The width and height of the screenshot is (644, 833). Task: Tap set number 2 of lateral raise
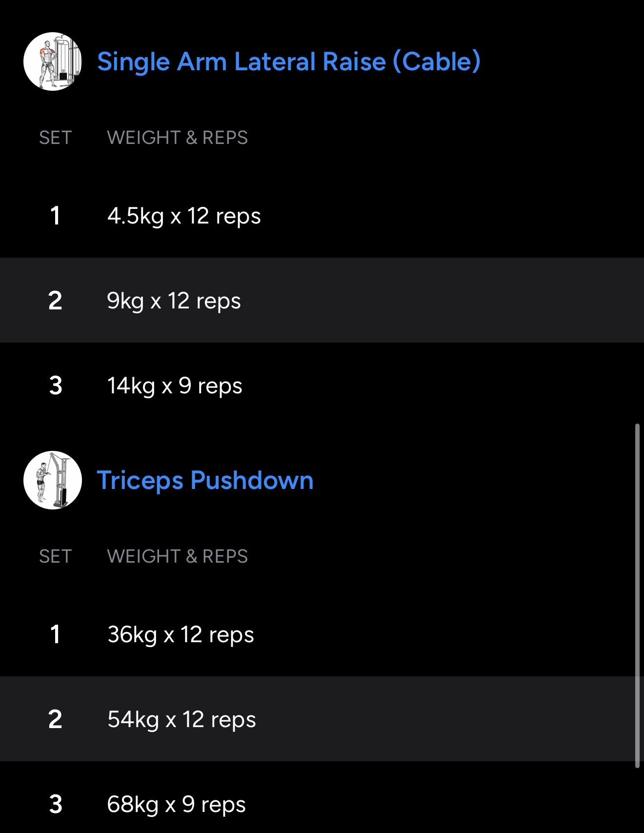[x=55, y=301]
